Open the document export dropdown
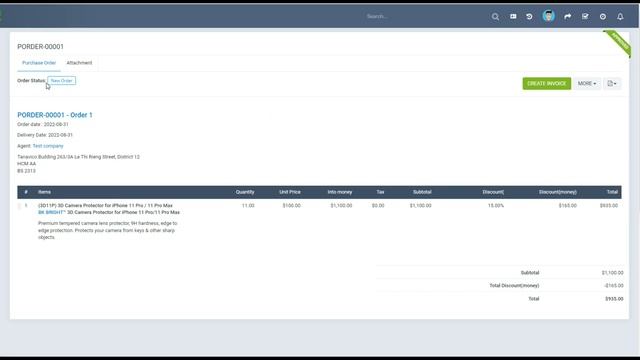Image resolution: width=640 pixels, height=360 pixels. coord(612,83)
